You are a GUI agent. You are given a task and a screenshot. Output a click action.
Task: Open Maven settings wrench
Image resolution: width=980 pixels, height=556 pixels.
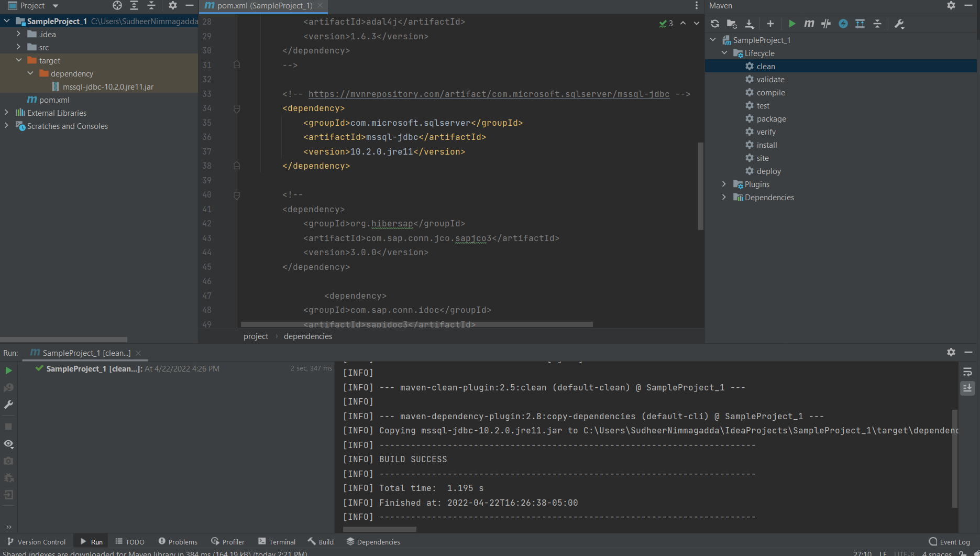(899, 24)
